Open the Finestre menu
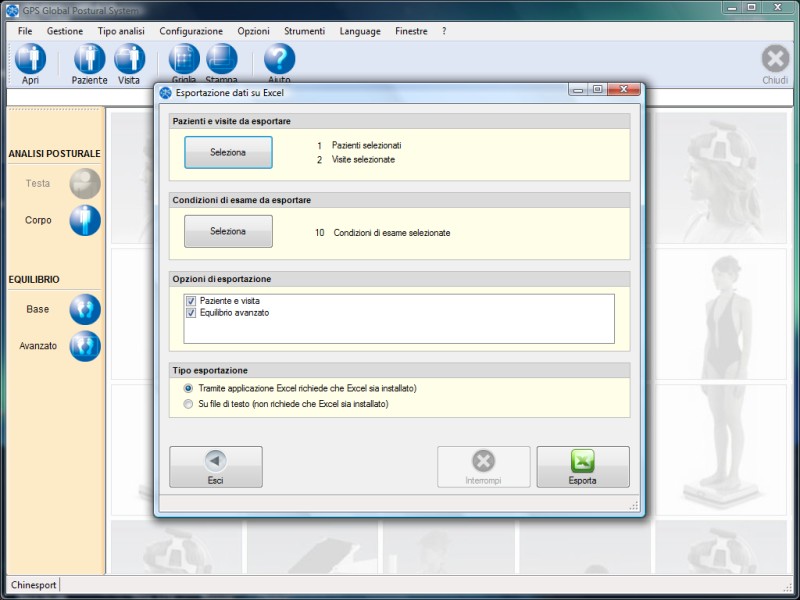The height and width of the screenshot is (600, 800). [411, 31]
